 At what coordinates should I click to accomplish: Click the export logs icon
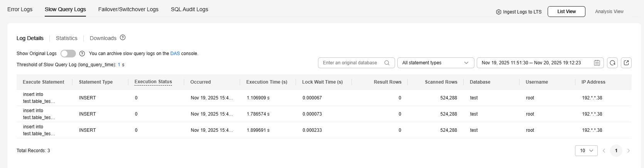pos(626,63)
